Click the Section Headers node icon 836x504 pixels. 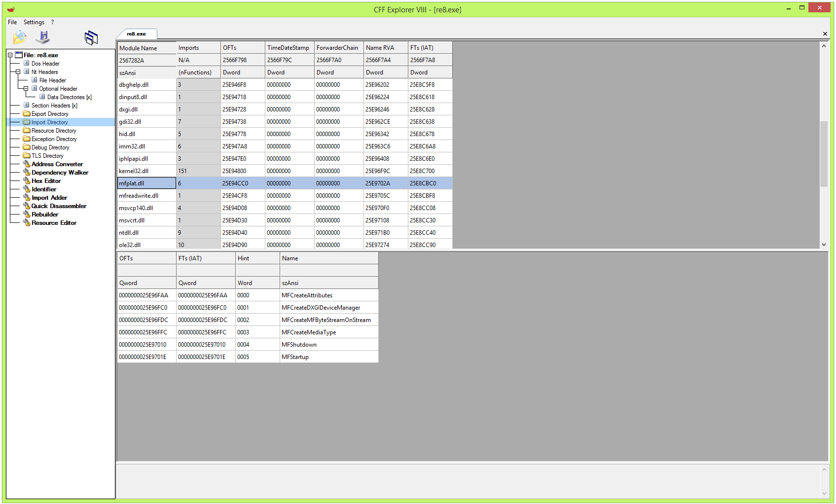point(27,106)
